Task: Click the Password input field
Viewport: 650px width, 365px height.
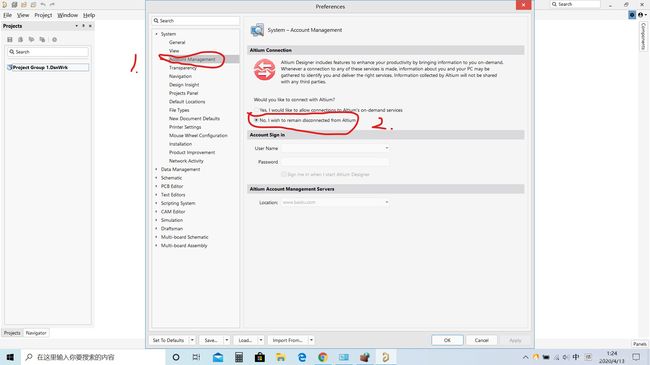Action: [x=335, y=162]
